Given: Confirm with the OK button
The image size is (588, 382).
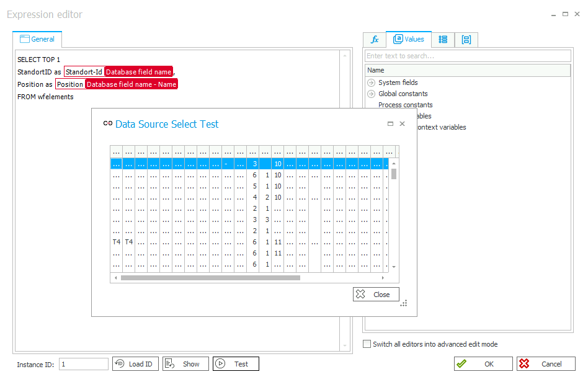Looking at the screenshot, I should tap(483, 364).
